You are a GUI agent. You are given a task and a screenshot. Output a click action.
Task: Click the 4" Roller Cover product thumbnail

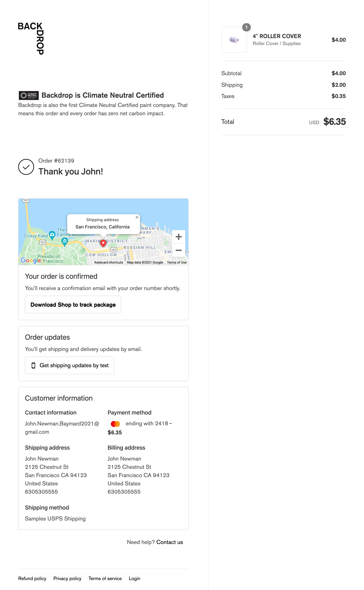pyautogui.click(x=234, y=40)
